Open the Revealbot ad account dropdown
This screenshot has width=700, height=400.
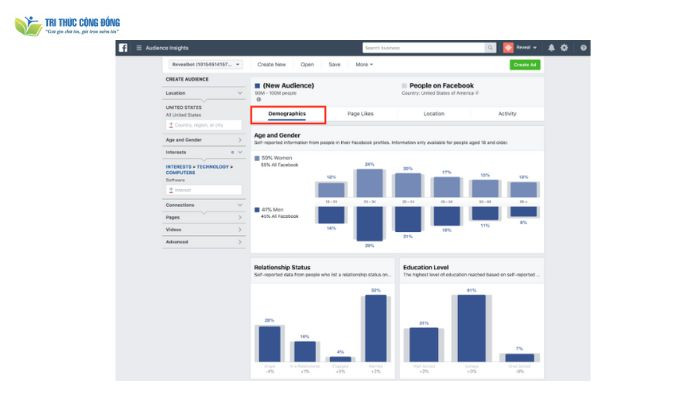(206, 64)
